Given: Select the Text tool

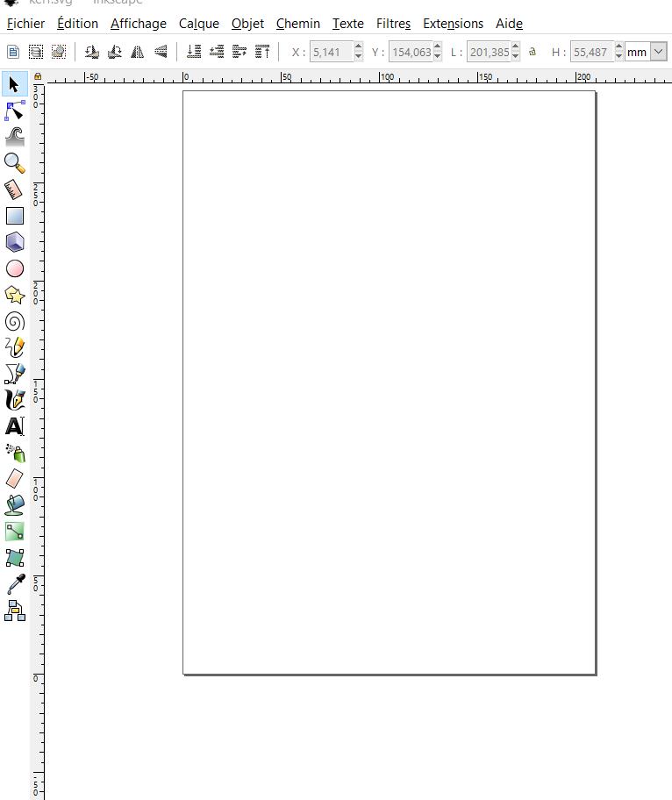Looking at the screenshot, I should click(14, 426).
